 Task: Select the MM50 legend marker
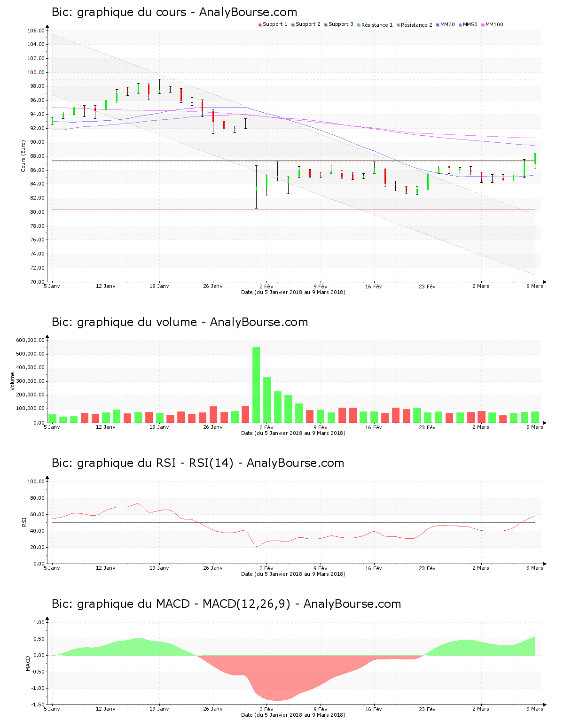461,24
